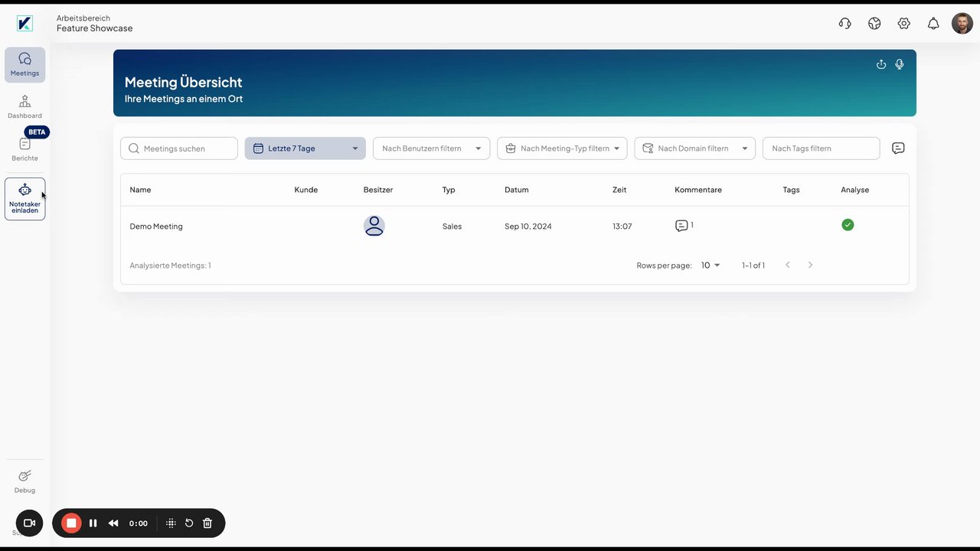
Task: Click Analysierte Meetings: 1 label
Action: point(170,266)
